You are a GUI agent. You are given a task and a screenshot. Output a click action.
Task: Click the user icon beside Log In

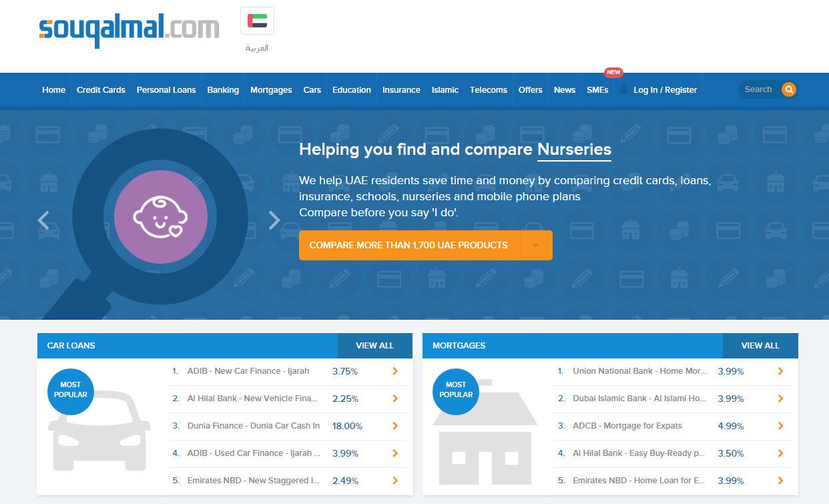[x=623, y=89]
